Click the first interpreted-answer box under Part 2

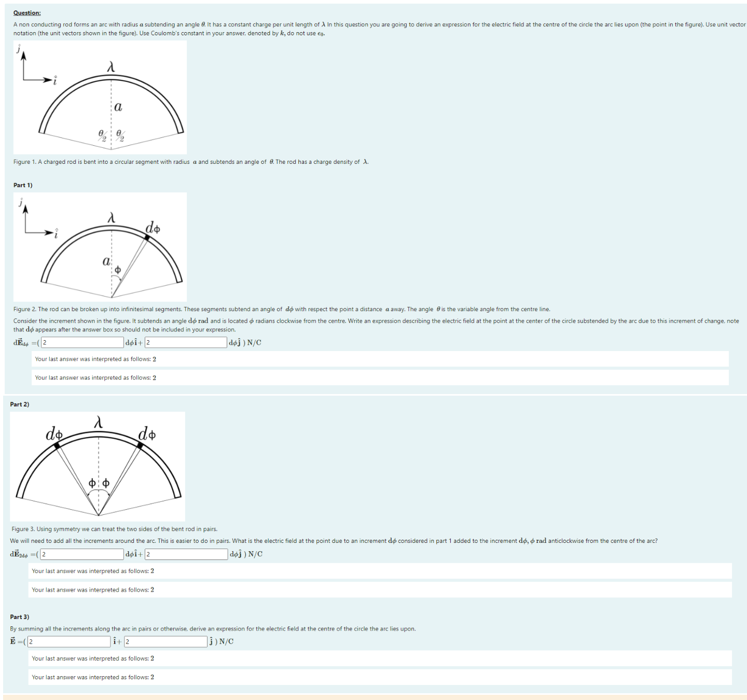coord(380,571)
